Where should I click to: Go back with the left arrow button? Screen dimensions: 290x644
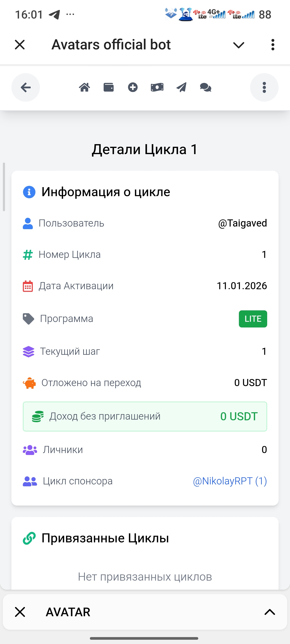click(x=25, y=87)
